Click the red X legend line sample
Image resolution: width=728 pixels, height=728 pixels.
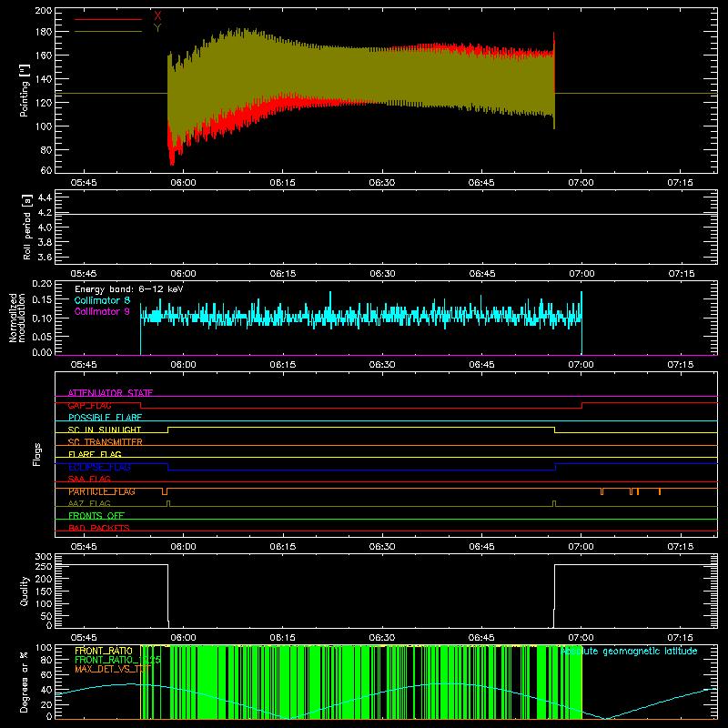tap(108, 19)
